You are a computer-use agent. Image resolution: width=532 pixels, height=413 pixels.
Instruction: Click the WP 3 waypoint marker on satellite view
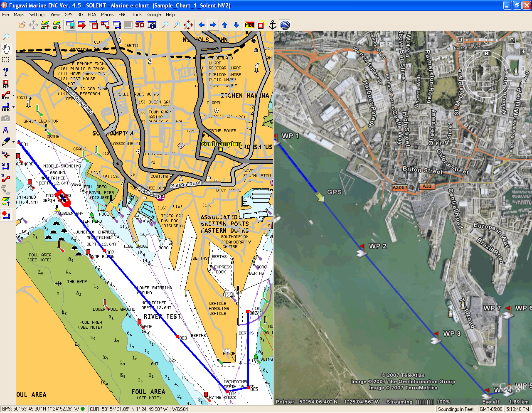(436, 337)
